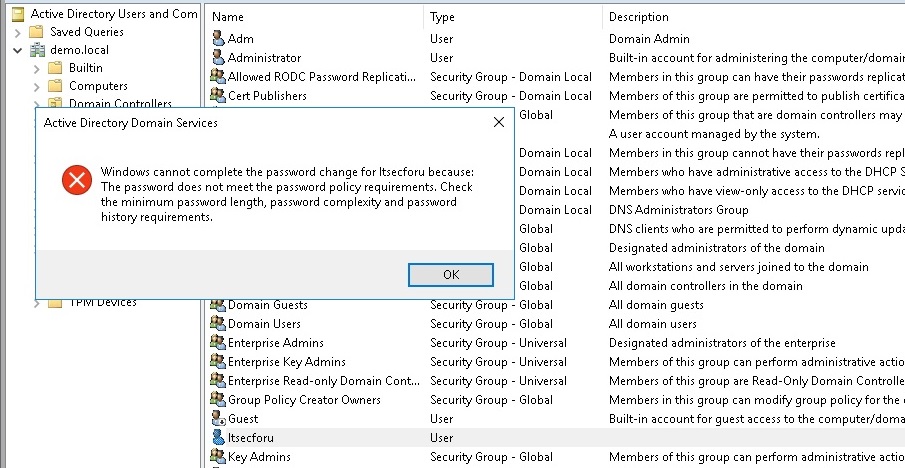Select the Administrator user icon
The image size is (905, 468).
(x=219, y=58)
